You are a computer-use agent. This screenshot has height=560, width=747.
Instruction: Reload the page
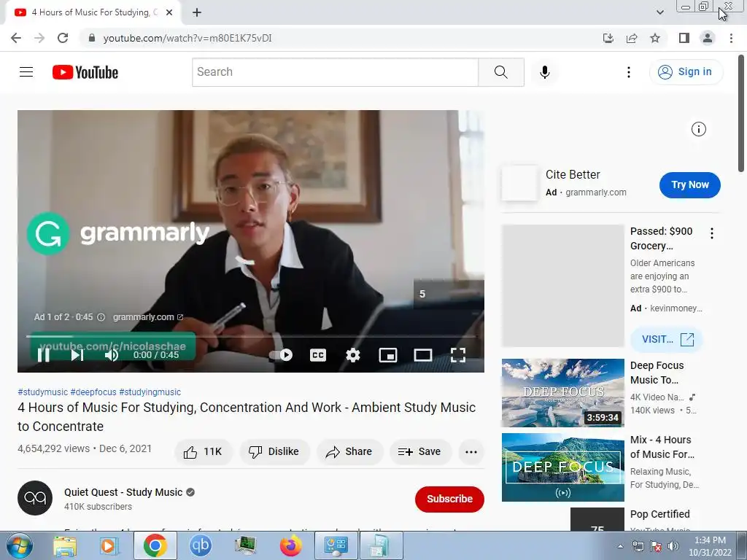pyautogui.click(x=63, y=38)
